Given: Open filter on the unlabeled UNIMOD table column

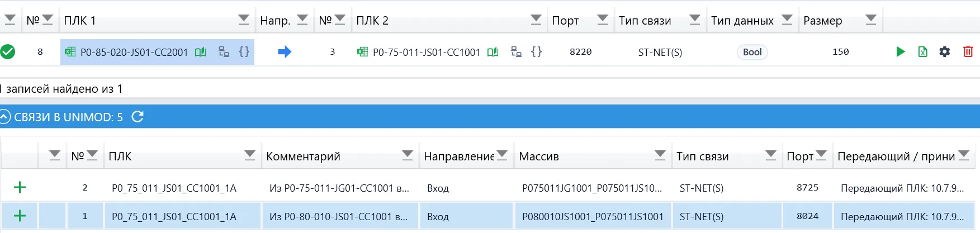Looking at the screenshot, I should tap(54, 156).
